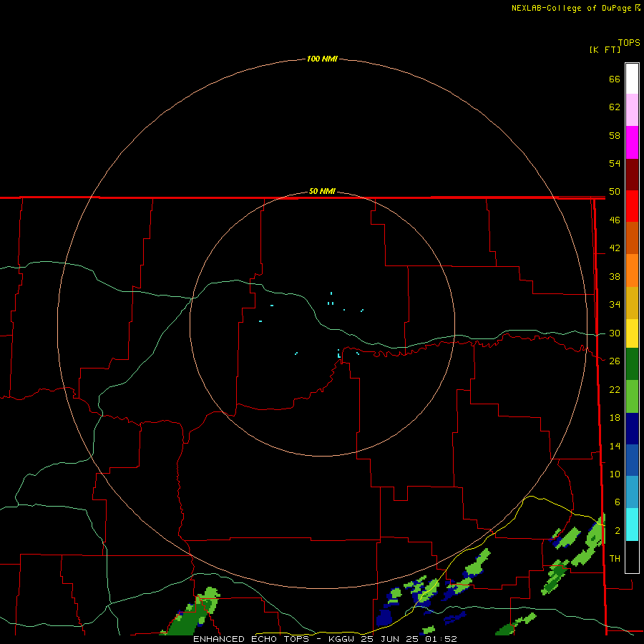The height and width of the screenshot is (644, 644).
Task: Click legend value 58
Action: (x=615, y=135)
